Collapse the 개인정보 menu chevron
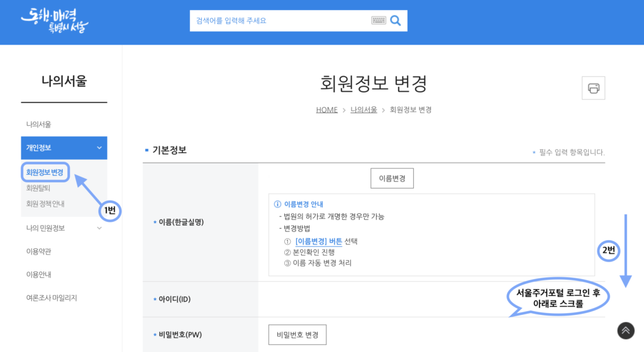644x352 pixels. [99, 148]
